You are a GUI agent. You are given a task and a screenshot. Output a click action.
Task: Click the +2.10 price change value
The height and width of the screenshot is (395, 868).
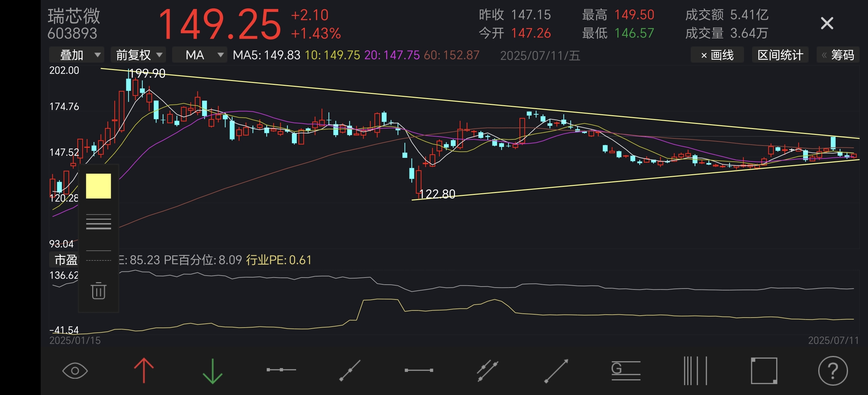pyautogui.click(x=309, y=15)
